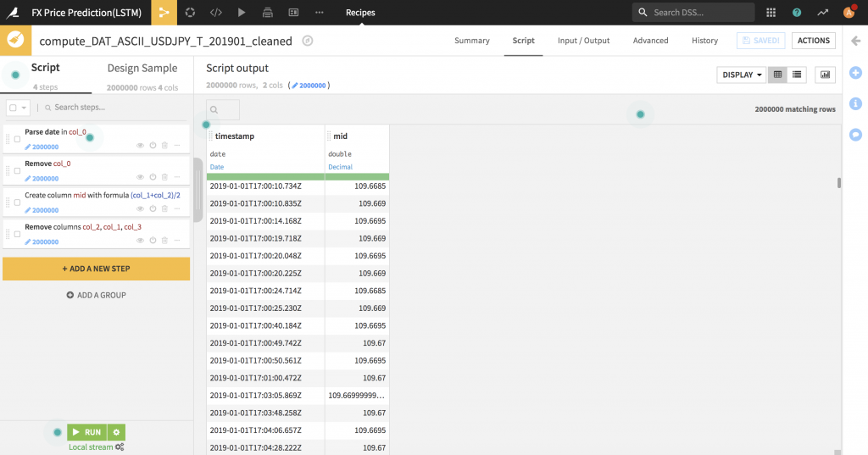Click the table search box
This screenshot has width=868, height=455.
click(x=223, y=109)
